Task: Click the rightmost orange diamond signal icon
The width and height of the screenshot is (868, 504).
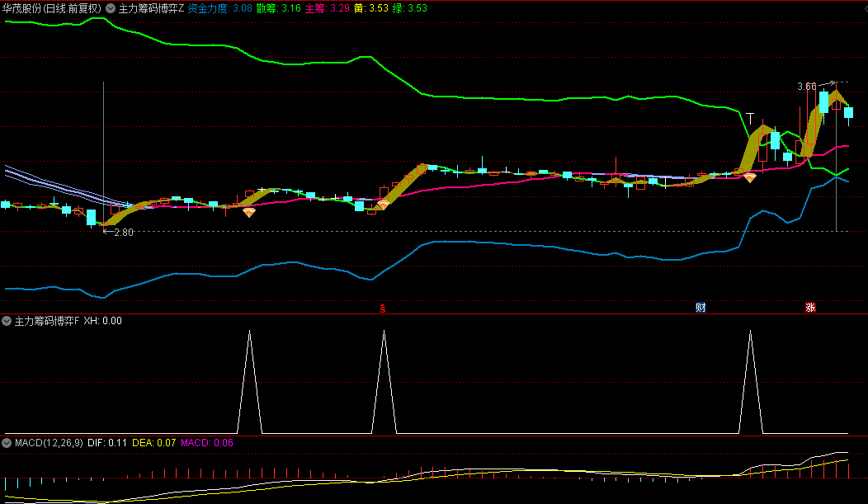Action: click(749, 177)
